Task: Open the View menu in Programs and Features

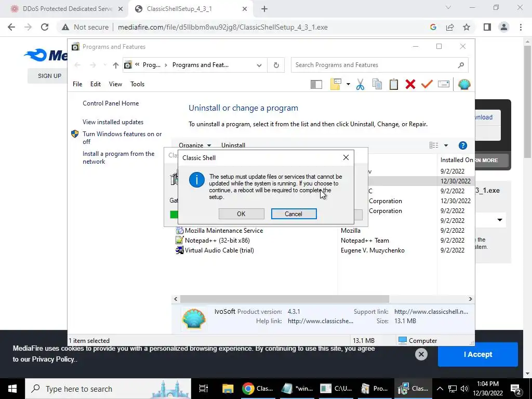Action: [115, 84]
